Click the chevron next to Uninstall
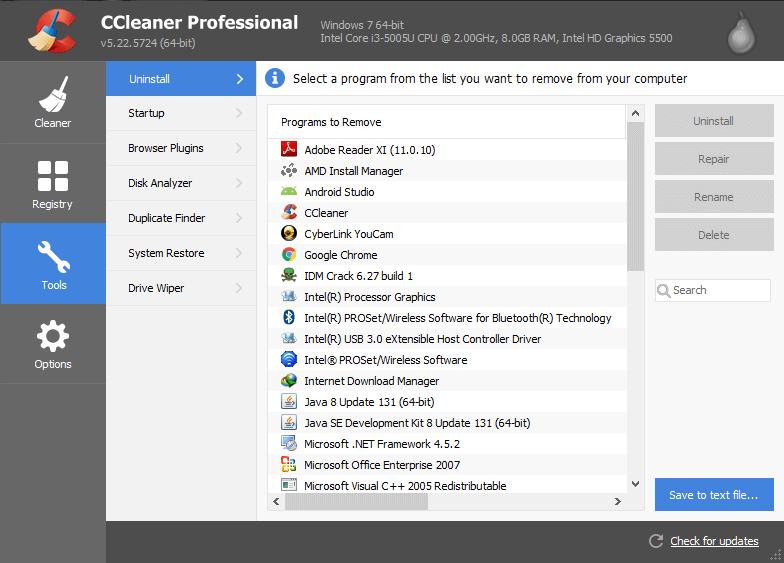784x563 pixels. (x=240, y=79)
